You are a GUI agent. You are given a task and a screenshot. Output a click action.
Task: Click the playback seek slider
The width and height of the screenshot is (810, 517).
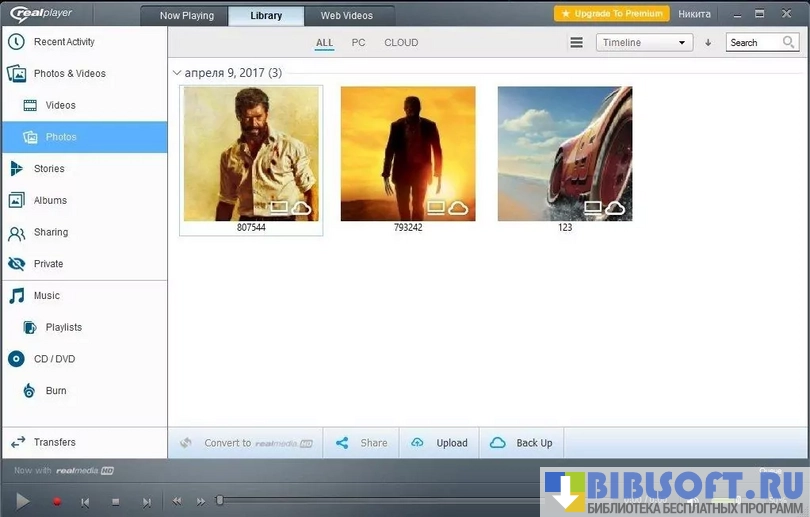[x=380, y=500]
